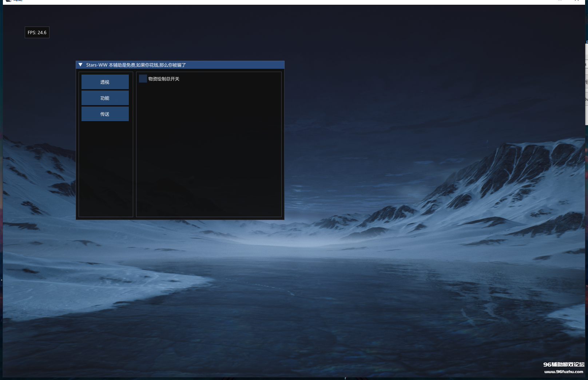Viewport: 588px width, 380px height.
Task: Click the 物资绘制总开关 label text
Action: point(164,79)
